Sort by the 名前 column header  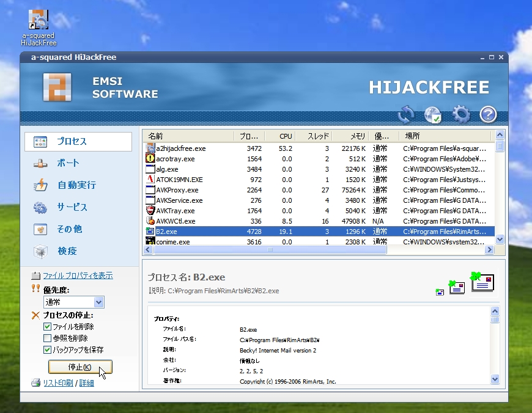(188, 136)
